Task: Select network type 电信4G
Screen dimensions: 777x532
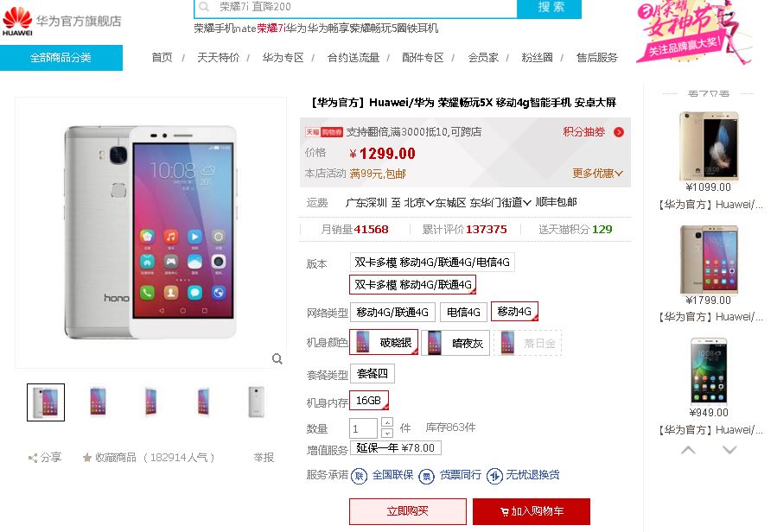Action: (463, 312)
